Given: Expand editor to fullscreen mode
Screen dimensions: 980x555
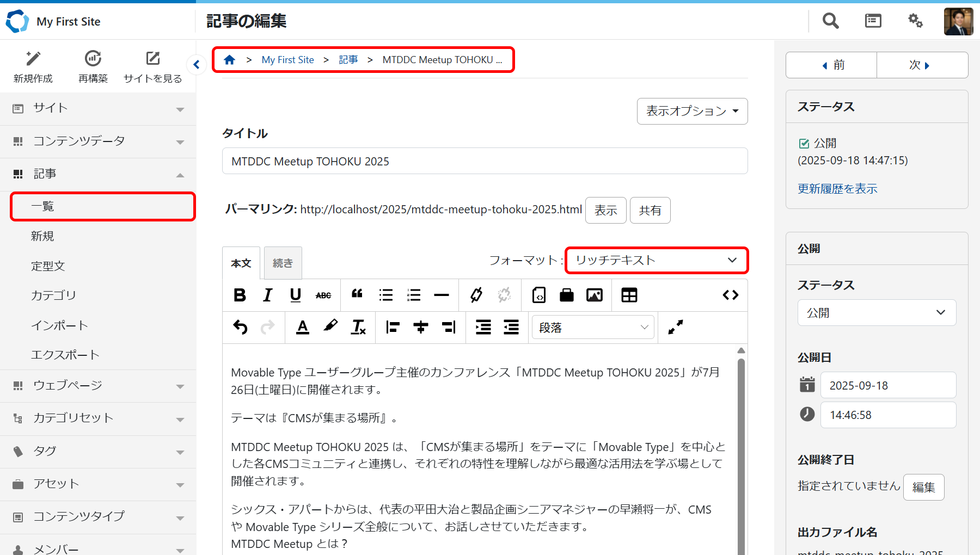Looking at the screenshot, I should tap(675, 327).
